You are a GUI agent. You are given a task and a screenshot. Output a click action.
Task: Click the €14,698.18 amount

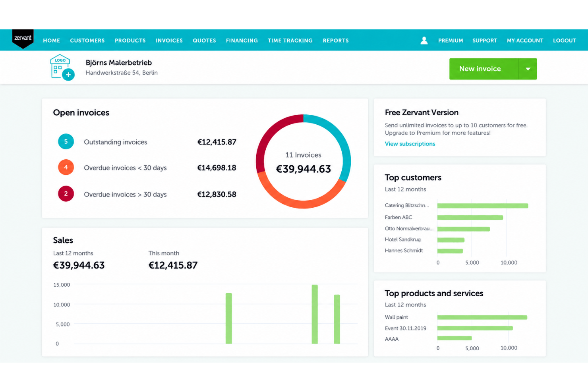click(x=217, y=168)
